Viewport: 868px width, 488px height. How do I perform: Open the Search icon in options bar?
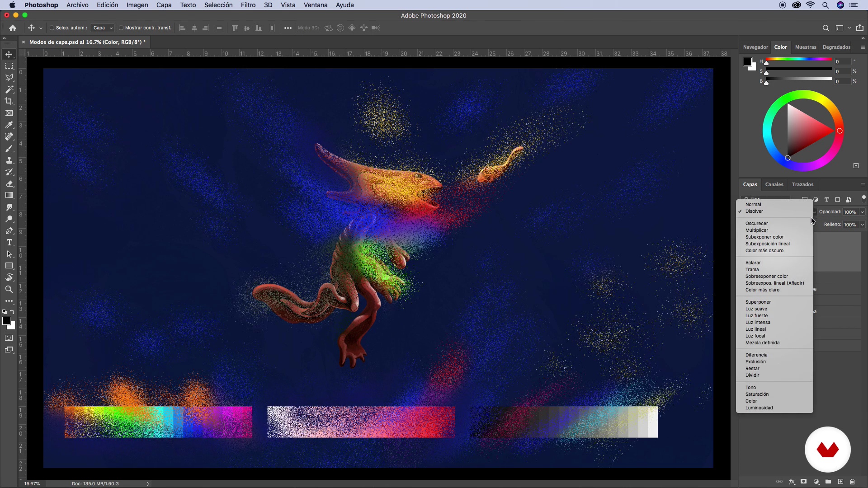pos(826,28)
